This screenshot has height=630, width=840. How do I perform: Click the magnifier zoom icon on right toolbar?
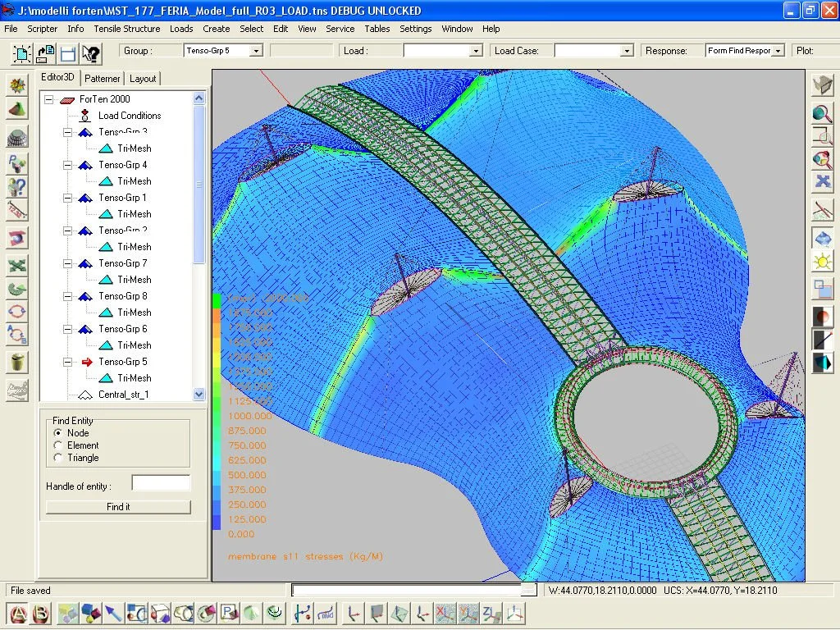pyautogui.click(x=822, y=113)
